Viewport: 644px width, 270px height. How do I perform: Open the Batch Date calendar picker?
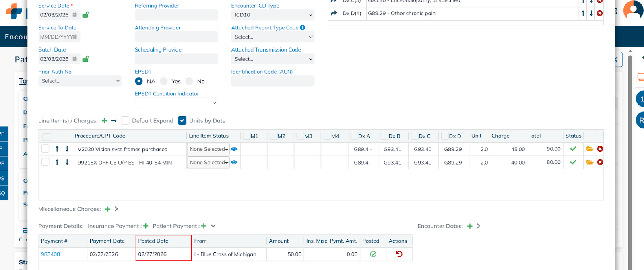pyautogui.click(x=75, y=59)
